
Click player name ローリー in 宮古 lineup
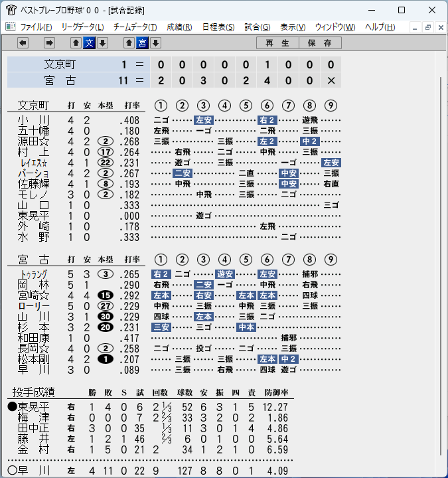coord(34,306)
